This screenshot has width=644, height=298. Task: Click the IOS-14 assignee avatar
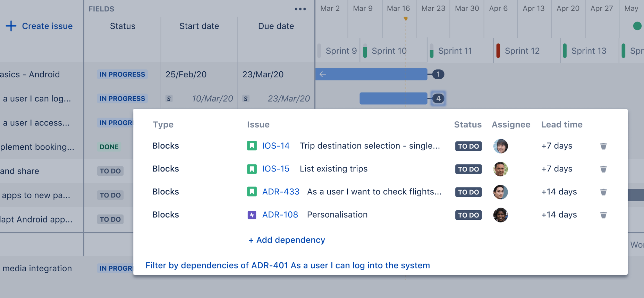(x=500, y=146)
